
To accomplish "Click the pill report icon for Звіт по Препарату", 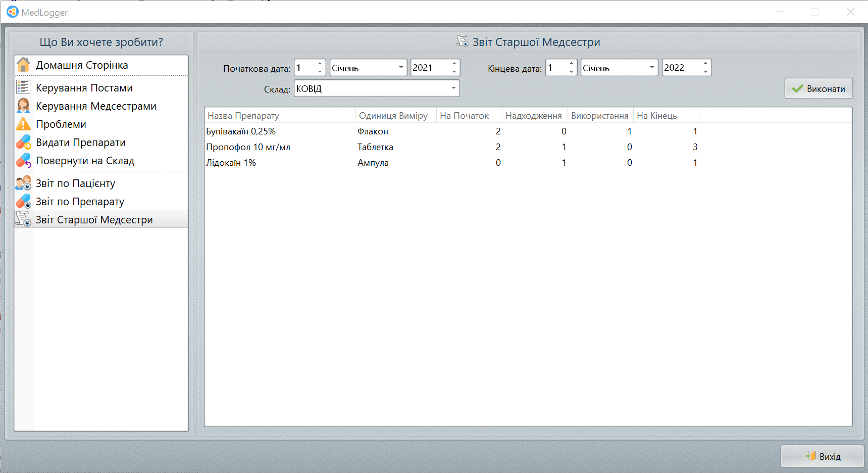I will 23,201.
